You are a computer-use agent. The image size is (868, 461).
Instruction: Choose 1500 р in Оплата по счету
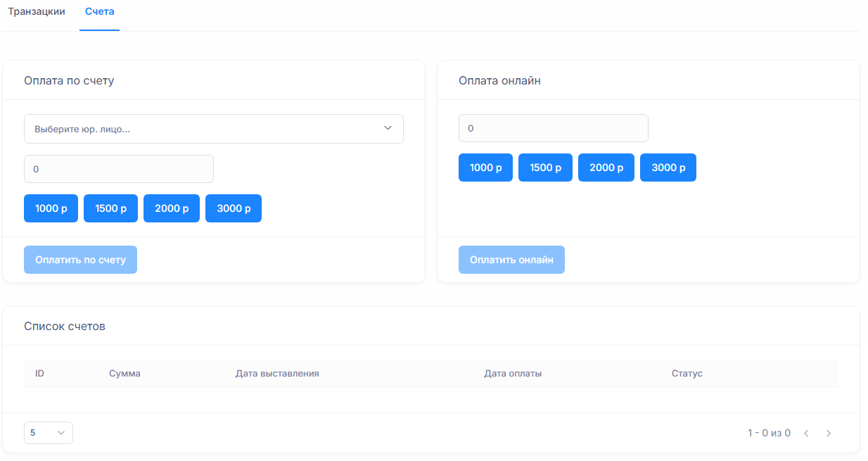pos(110,208)
